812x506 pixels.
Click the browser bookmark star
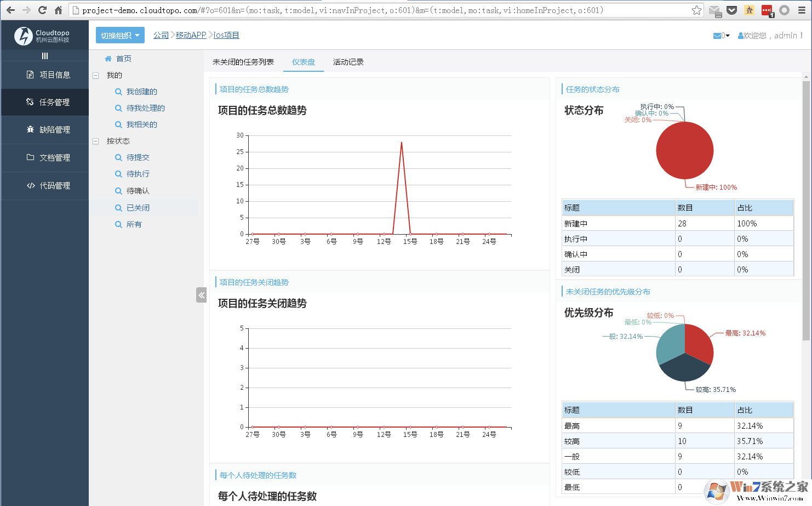696,9
